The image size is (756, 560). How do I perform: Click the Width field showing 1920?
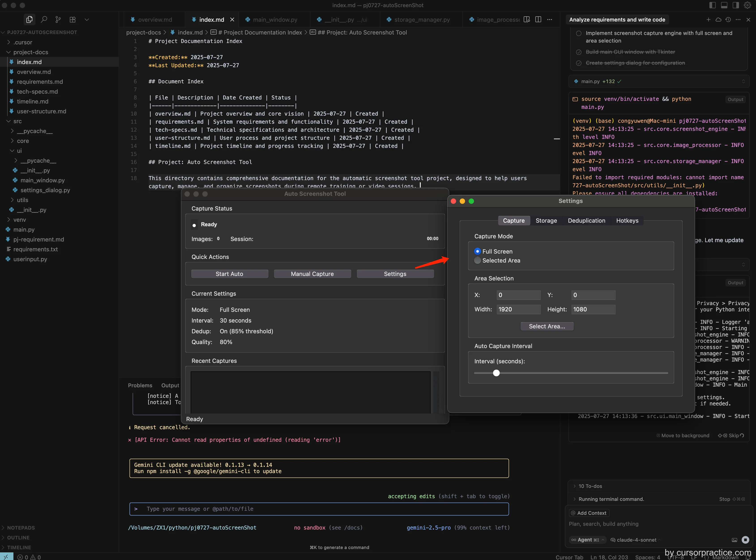click(x=519, y=309)
